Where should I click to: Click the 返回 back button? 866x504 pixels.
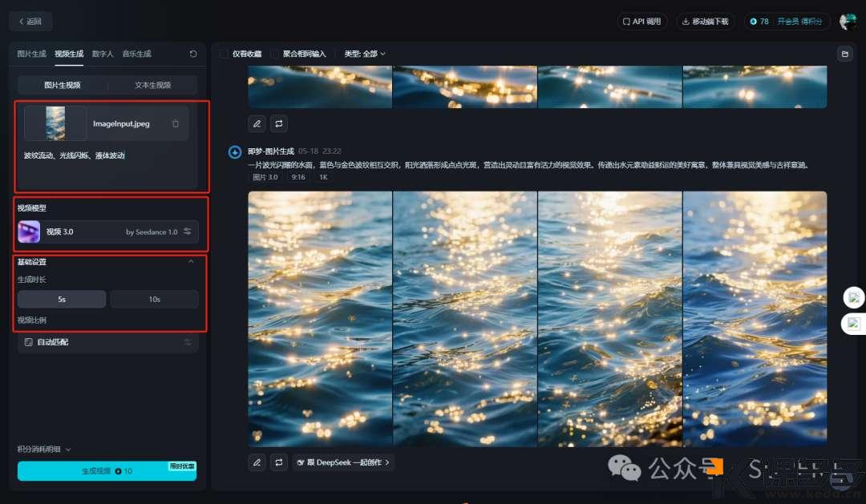30,22
